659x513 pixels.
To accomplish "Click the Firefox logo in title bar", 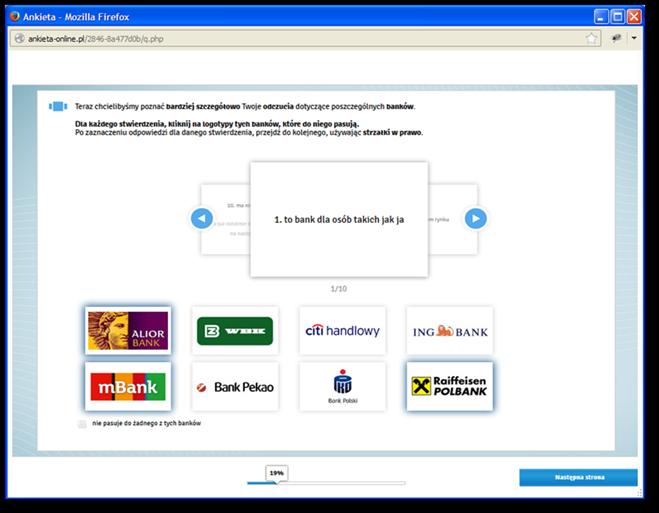I will coord(15,16).
